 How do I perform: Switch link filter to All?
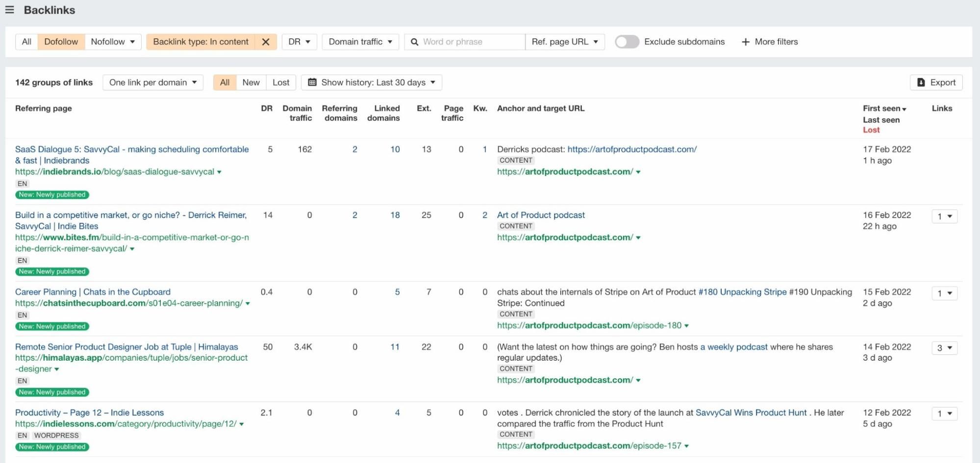pos(26,42)
